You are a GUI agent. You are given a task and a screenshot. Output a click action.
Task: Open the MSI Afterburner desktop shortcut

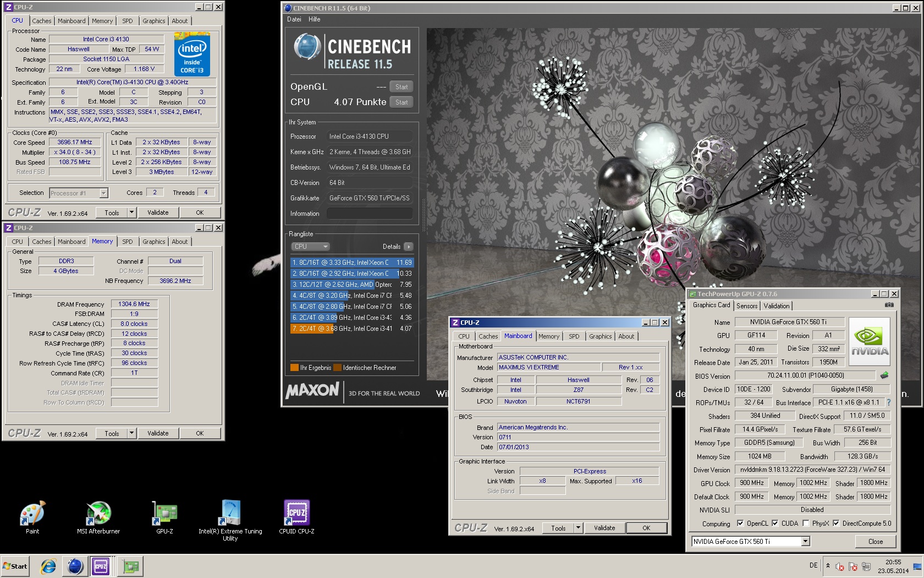click(98, 517)
